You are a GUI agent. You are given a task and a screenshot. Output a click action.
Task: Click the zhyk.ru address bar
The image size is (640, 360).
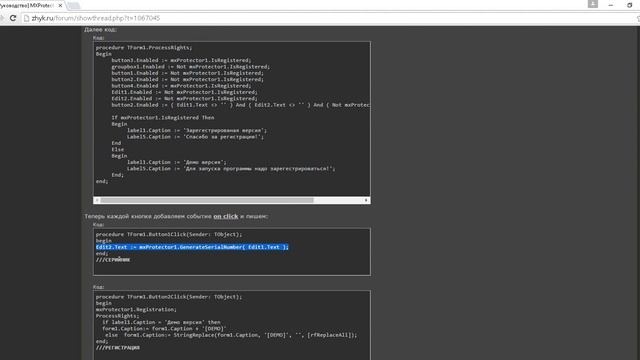[x=327, y=18]
